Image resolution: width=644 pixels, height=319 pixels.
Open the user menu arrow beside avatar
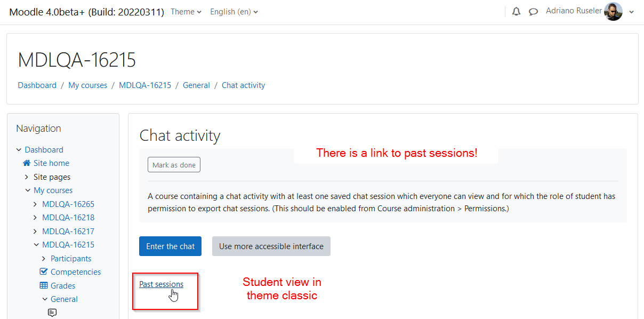coord(632,12)
